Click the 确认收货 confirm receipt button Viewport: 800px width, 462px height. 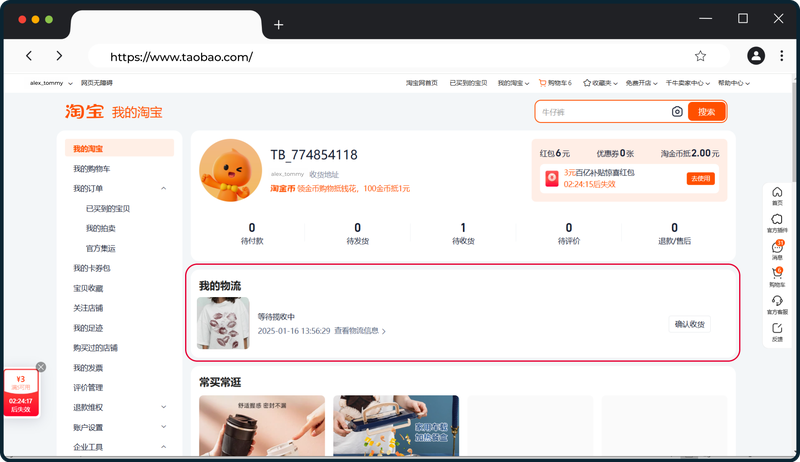(689, 324)
